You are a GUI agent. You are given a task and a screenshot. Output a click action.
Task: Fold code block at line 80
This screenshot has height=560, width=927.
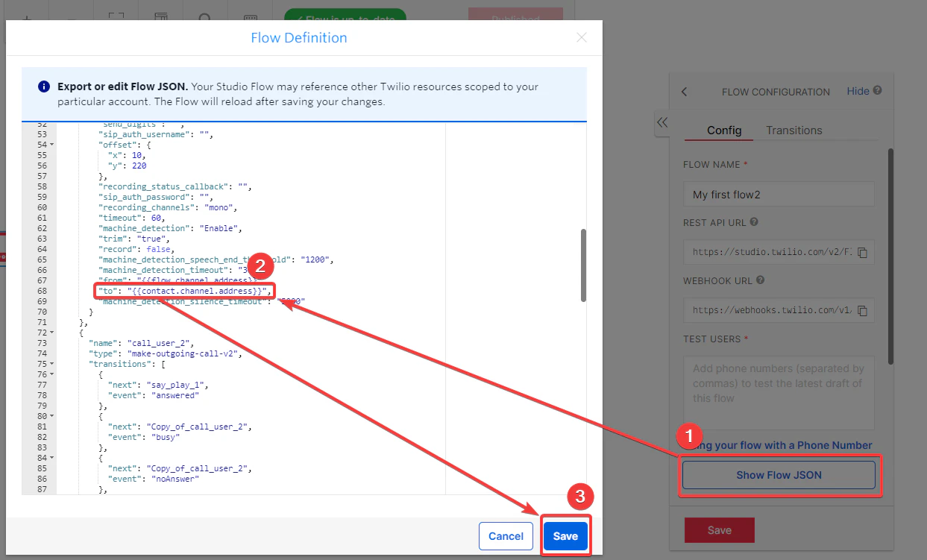[51, 416]
